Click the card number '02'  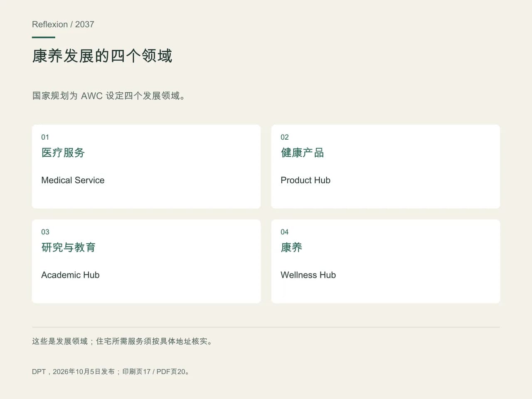tap(285, 137)
